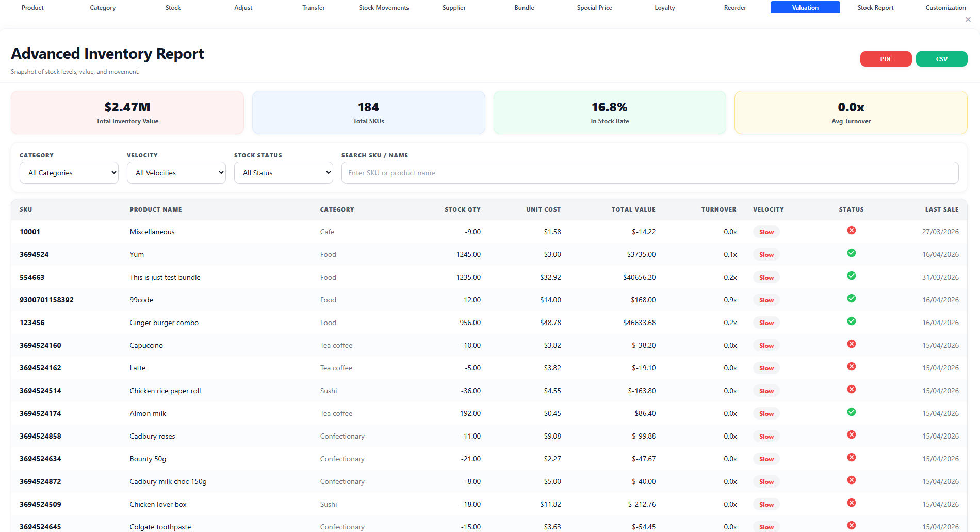This screenshot has width=980, height=532.
Task: Go to the Customization tab
Action: click(945, 8)
